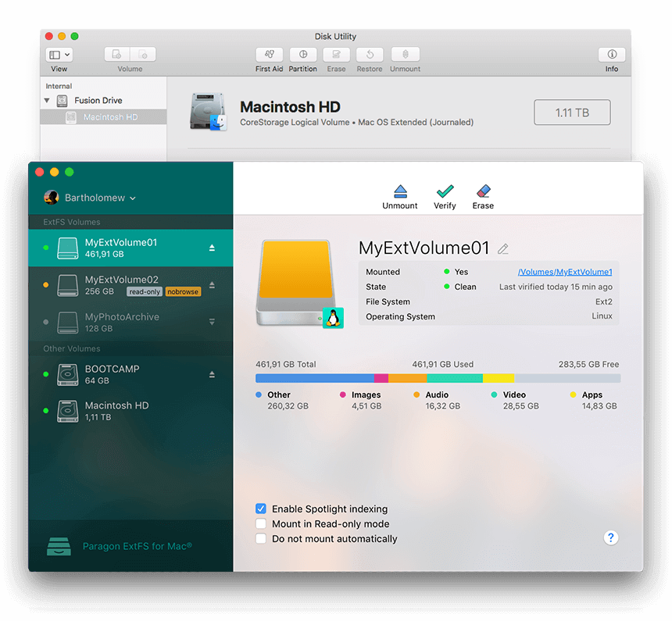672x621 pixels.
Task: Click the Partition icon in Disk Utility
Action: point(302,55)
